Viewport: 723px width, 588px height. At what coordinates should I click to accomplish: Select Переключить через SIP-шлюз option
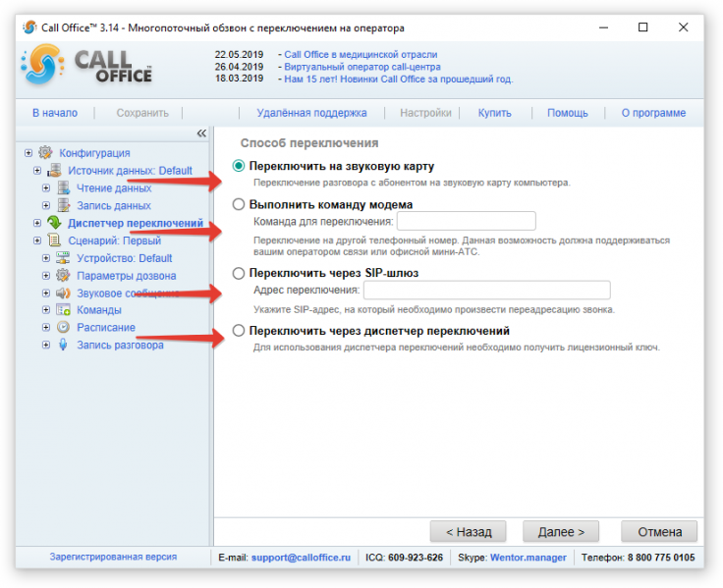click(x=239, y=273)
